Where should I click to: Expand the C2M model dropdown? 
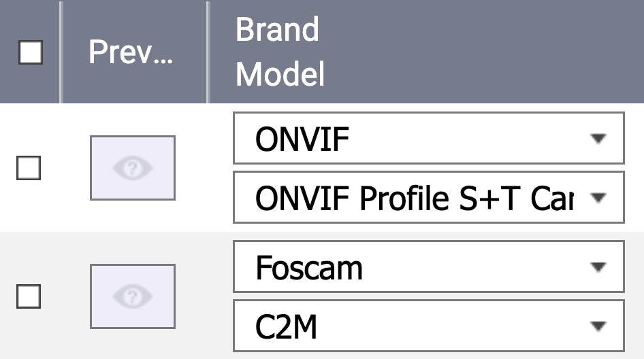tap(408, 326)
